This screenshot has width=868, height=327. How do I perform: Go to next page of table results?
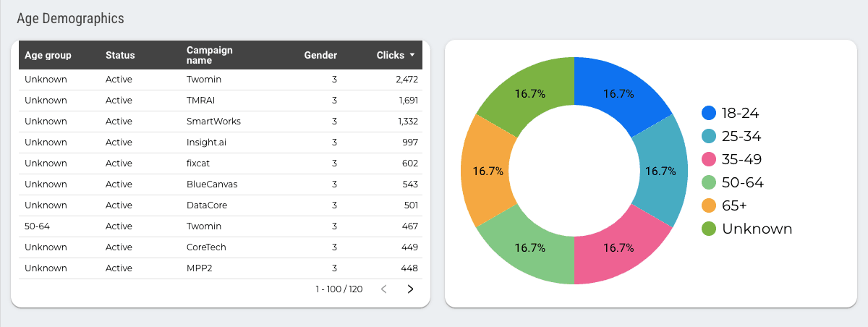(x=410, y=289)
